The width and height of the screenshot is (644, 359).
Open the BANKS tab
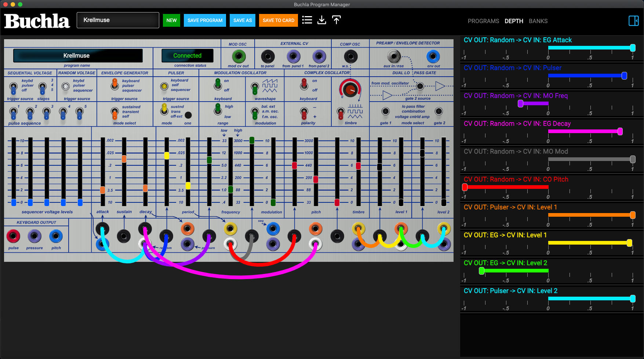[538, 21]
